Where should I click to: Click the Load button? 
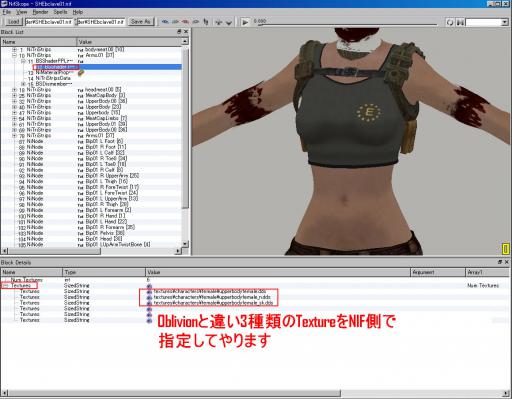13,22
